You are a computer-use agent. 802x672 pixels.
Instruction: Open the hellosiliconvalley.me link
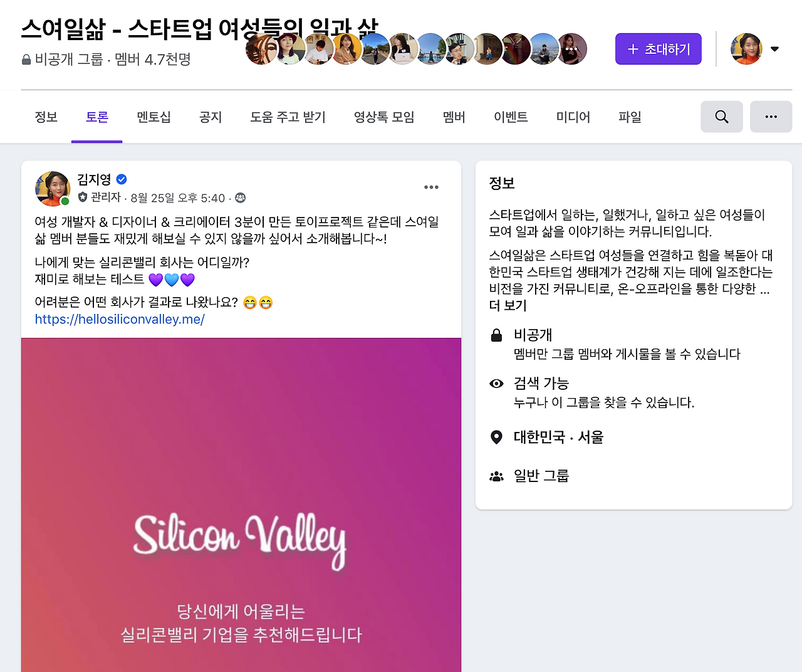[120, 319]
